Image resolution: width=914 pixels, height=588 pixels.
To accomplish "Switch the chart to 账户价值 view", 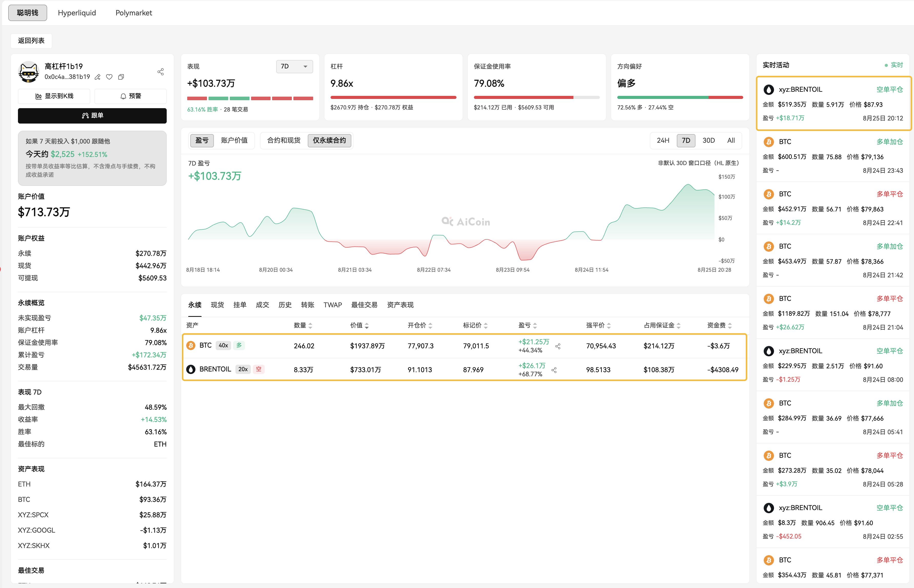I will coord(234,140).
